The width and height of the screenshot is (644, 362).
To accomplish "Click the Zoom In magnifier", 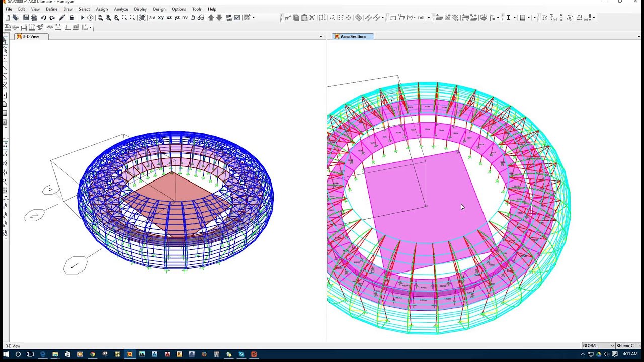I will 124,18.
